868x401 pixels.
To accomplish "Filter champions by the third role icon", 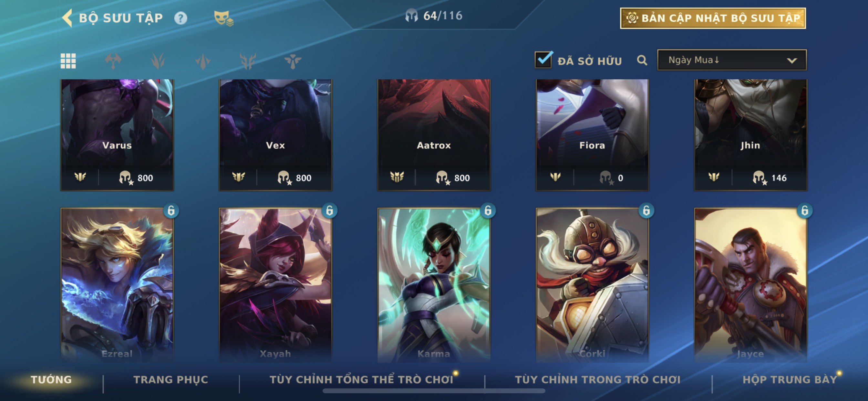I will tap(203, 61).
